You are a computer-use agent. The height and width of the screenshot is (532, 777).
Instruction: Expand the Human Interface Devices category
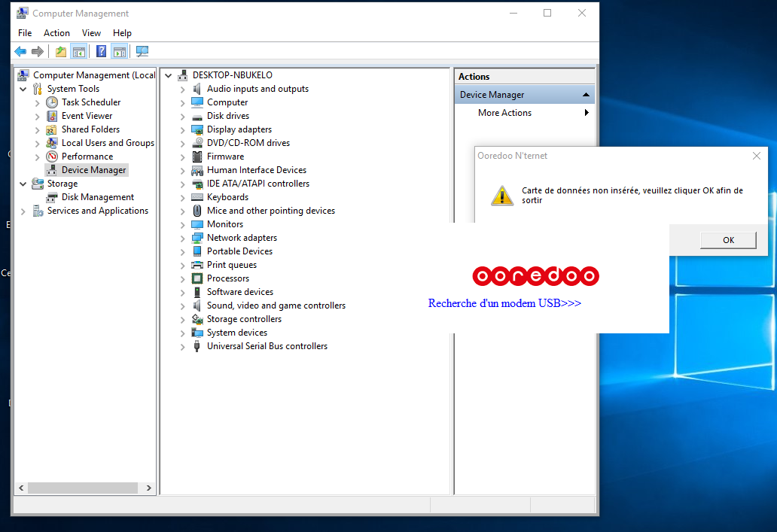[183, 170]
